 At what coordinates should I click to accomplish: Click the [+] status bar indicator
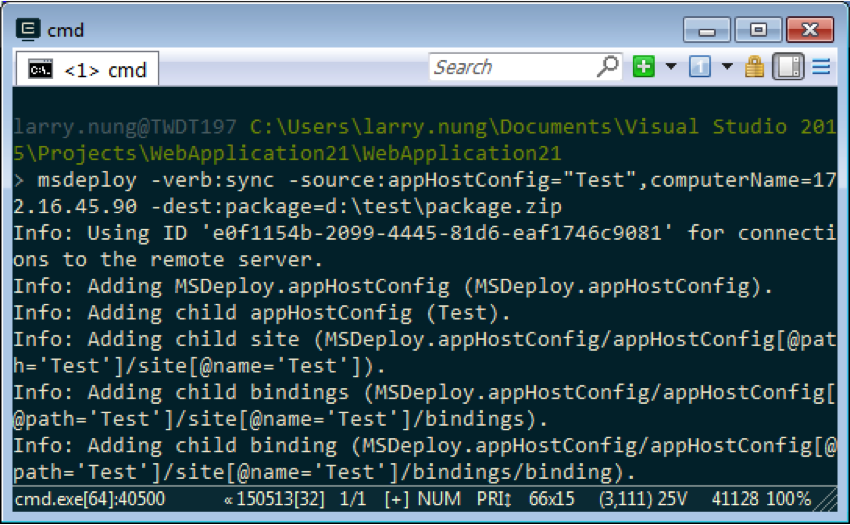coord(396,499)
